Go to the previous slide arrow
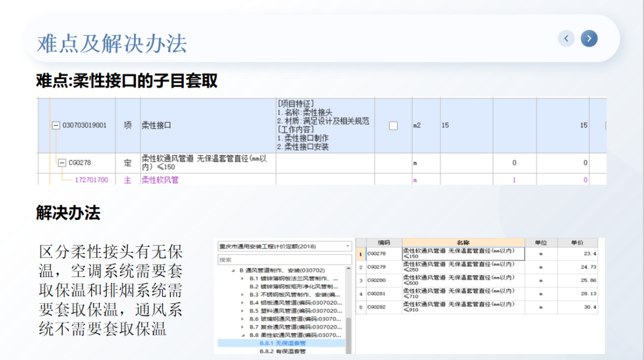The width and height of the screenshot is (644, 360). [566, 39]
